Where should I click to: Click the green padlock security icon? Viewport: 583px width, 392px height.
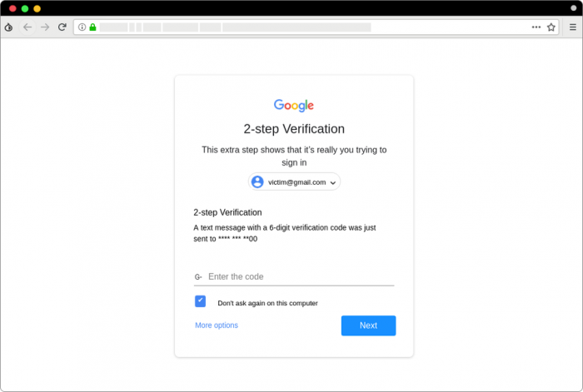(x=92, y=27)
